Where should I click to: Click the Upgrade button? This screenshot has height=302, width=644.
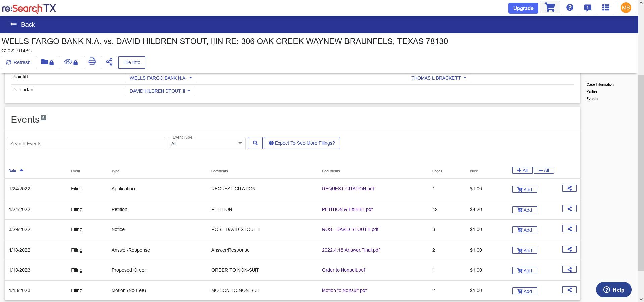(523, 8)
